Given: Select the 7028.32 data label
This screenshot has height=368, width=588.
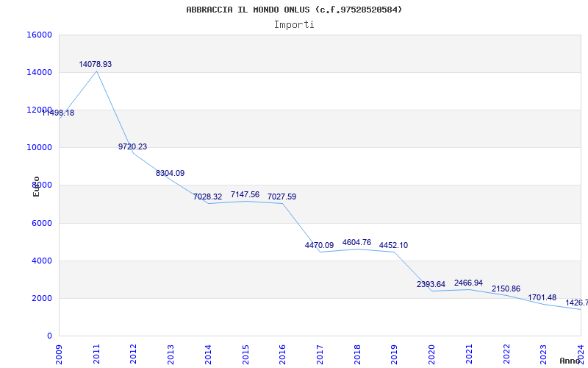Looking at the screenshot, I should [x=207, y=197].
